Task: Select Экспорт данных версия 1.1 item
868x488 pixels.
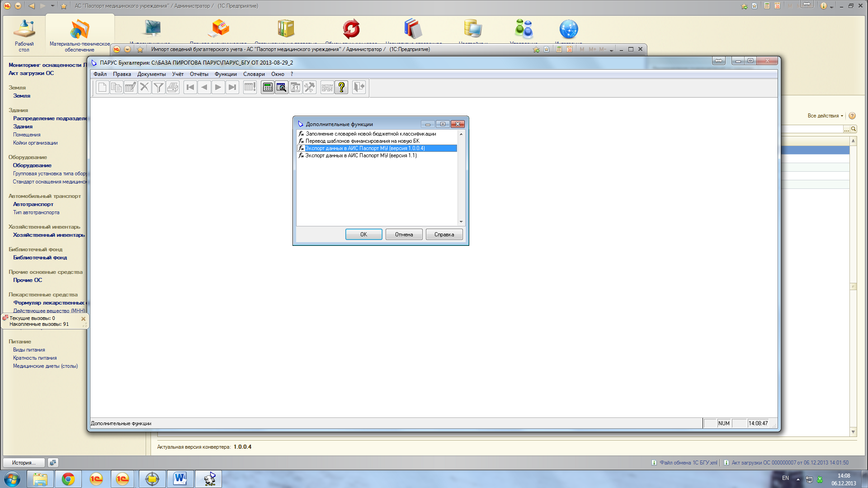Action: [361, 155]
